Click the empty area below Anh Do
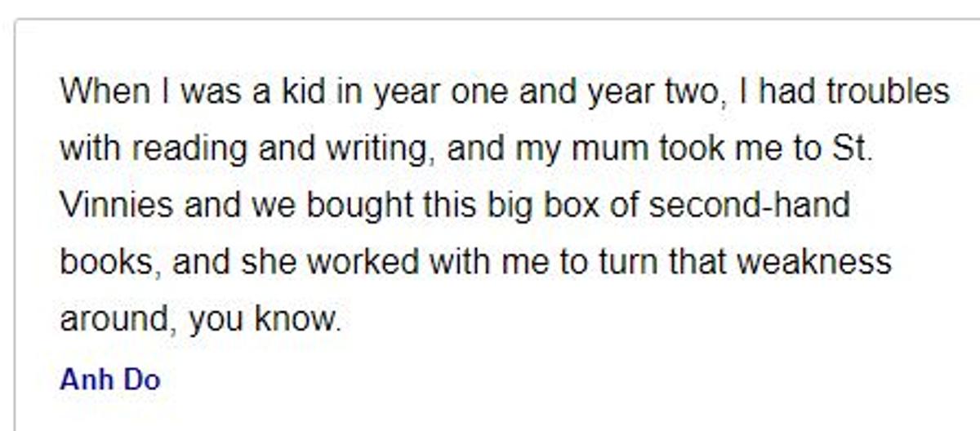The width and height of the screenshot is (980, 431). [x=490, y=412]
